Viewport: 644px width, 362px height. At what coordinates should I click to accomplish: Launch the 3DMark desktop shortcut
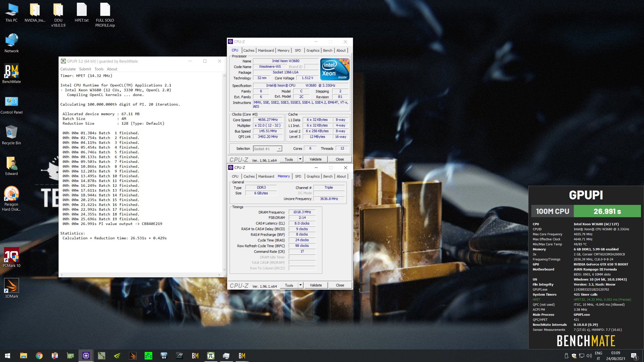(x=12, y=288)
